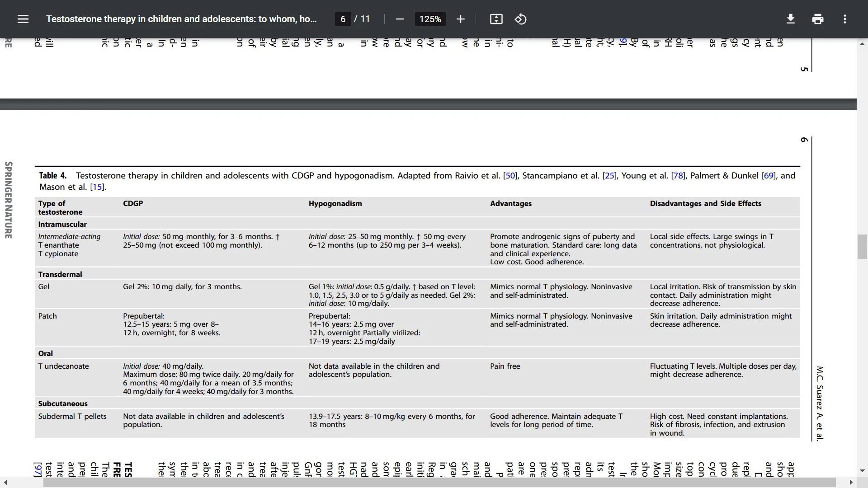Click the horizontal scrollbar thumb

tap(439, 483)
